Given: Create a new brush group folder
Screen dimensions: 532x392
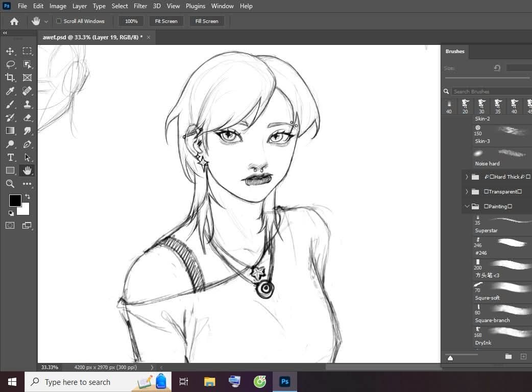Looking at the screenshot, I should (x=508, y=356).
